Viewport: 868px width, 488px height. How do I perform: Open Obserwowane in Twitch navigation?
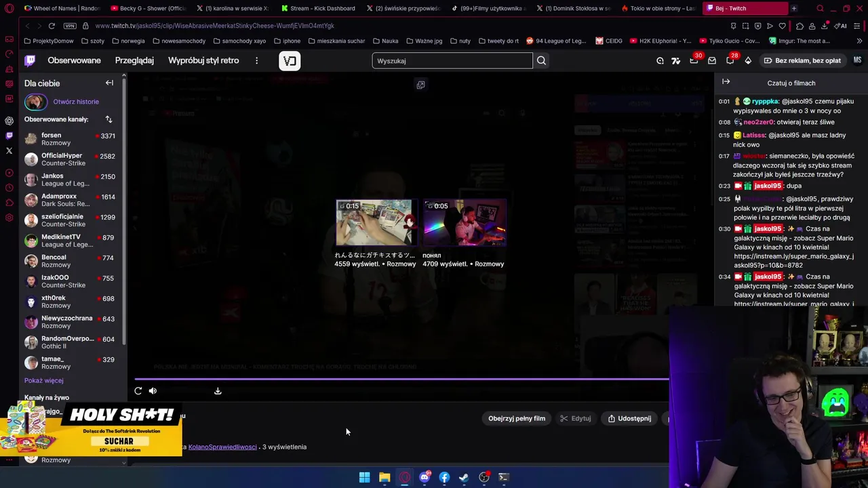click(74, 60)
